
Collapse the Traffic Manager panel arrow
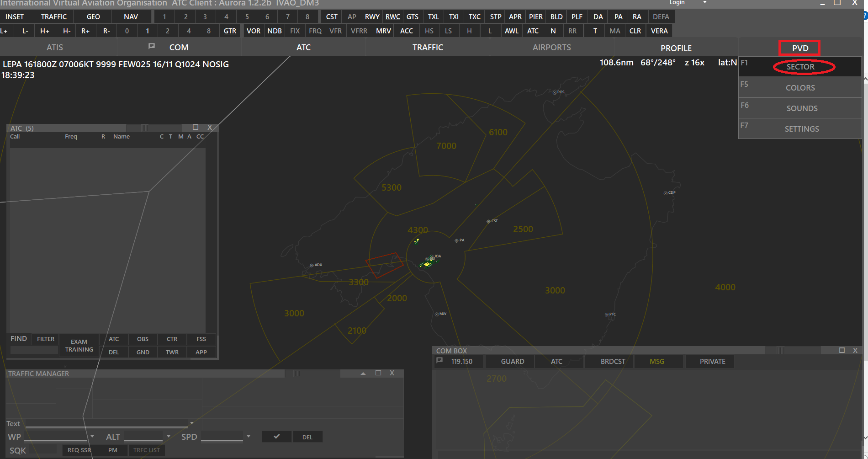(x=363, y=374)
